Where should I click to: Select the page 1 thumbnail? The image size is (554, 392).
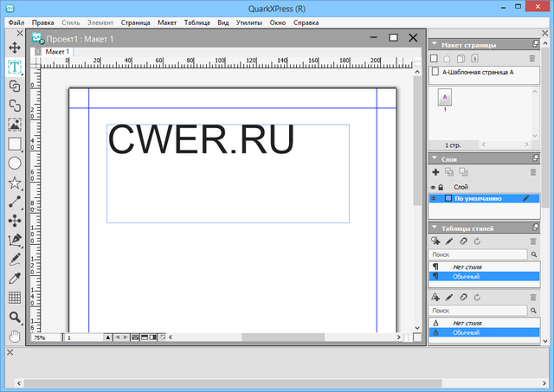pos(445,99)
